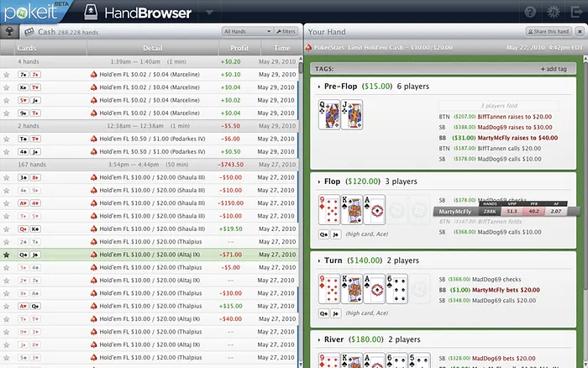
Task: Click the MartyMcFly stats tooltip name
Action: pyautogui.click(x=455, y=212)
